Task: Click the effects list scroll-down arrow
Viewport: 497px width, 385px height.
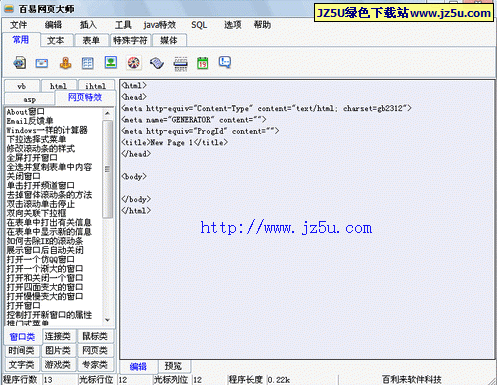Action: click(x=107, y=320)
